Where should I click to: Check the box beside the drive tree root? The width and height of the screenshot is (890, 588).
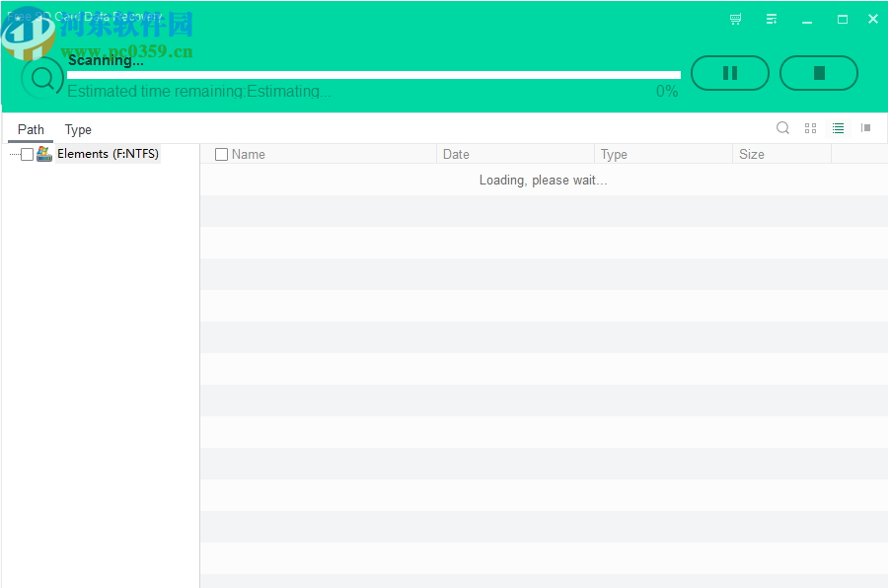[x=27, y=154]
